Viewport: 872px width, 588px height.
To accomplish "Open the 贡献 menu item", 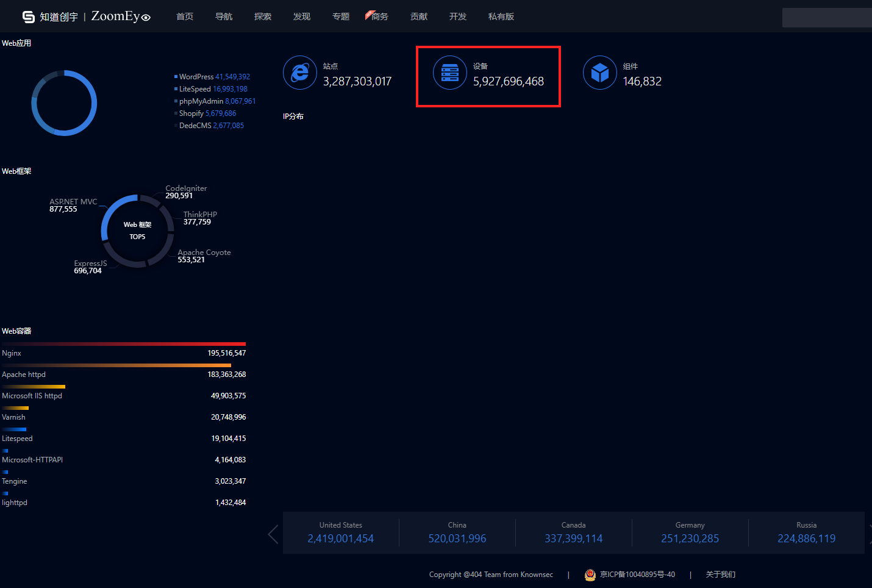I will pos(419,16).
